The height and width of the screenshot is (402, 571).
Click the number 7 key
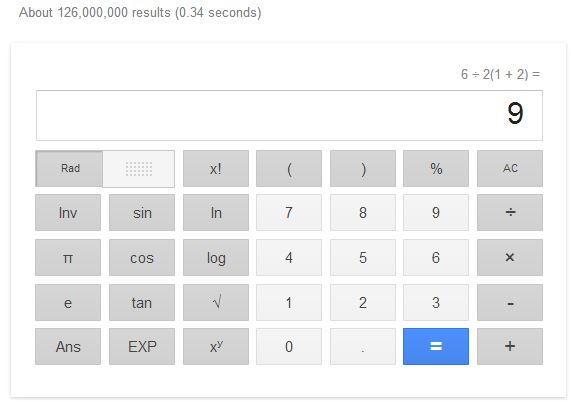tap(289, 212)
